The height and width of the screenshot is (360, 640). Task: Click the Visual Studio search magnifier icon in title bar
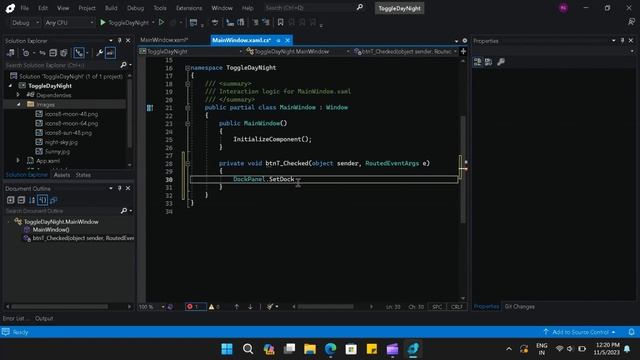point(360,7)
